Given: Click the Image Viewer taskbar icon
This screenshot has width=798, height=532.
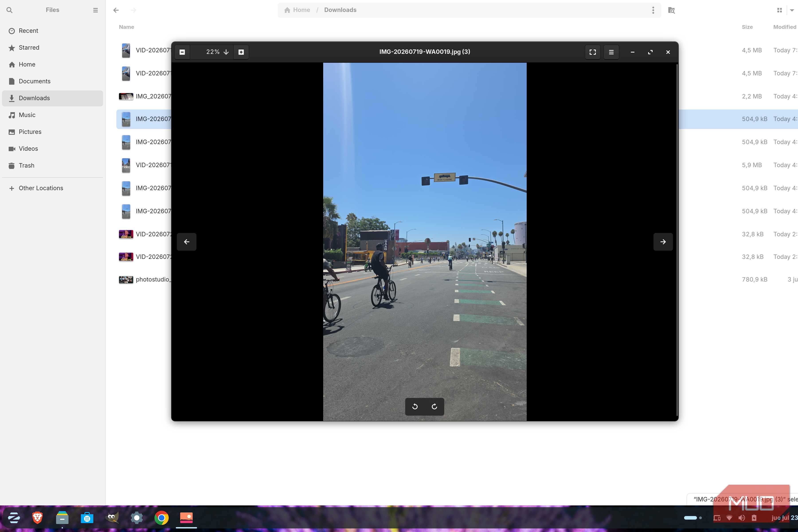Looking at the screenshot, I should click(x=186, y=518).
